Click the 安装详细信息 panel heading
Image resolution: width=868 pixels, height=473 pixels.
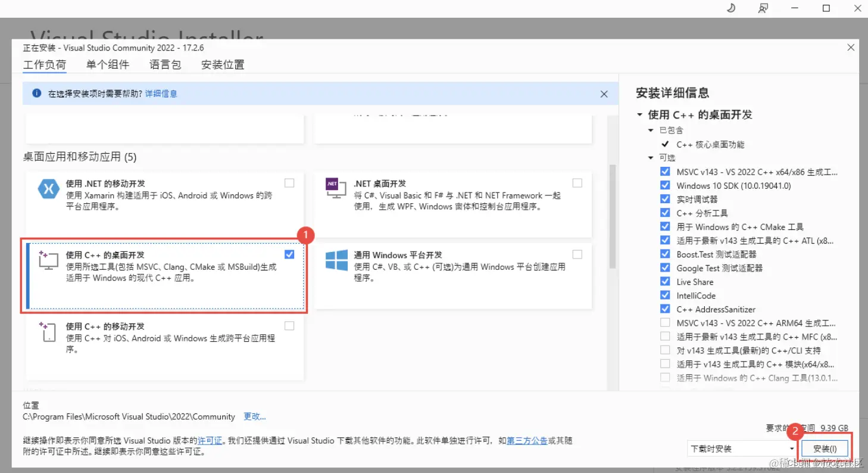point(673,93)
